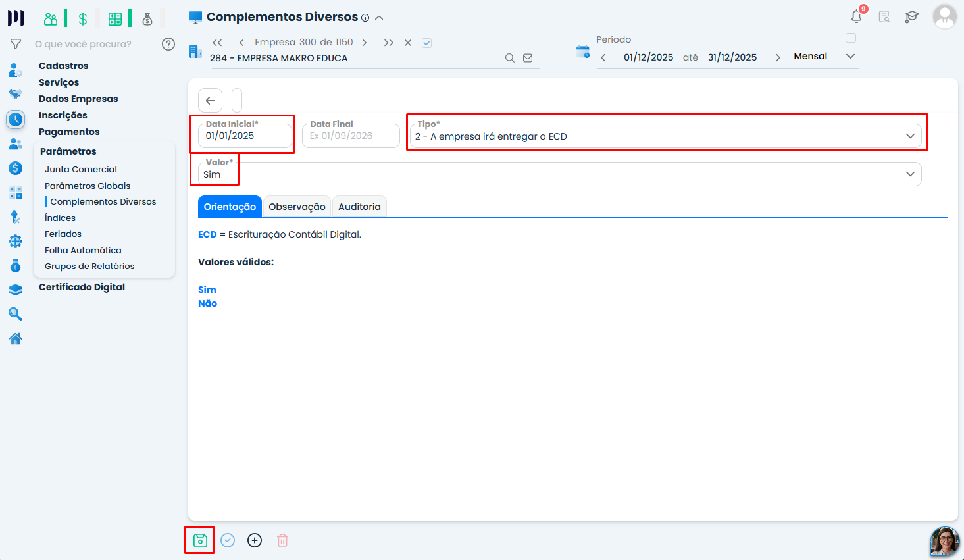
Task: Open Certificado Digital section
Action: [x=82, y=287]
